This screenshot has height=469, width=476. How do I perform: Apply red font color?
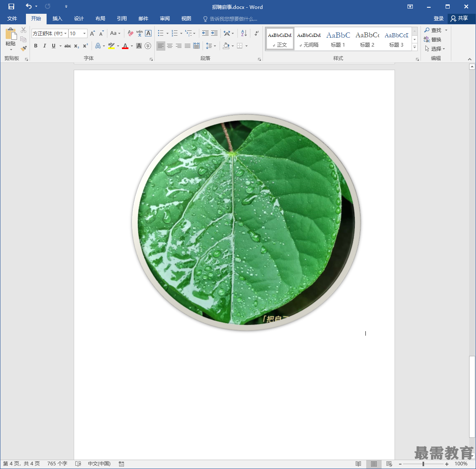click(125, 46)
